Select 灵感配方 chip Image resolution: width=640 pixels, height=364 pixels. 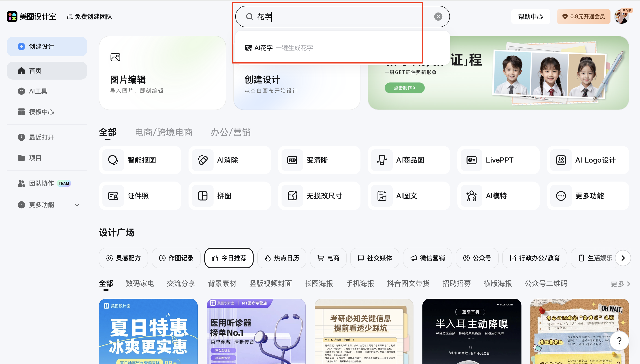123,258
